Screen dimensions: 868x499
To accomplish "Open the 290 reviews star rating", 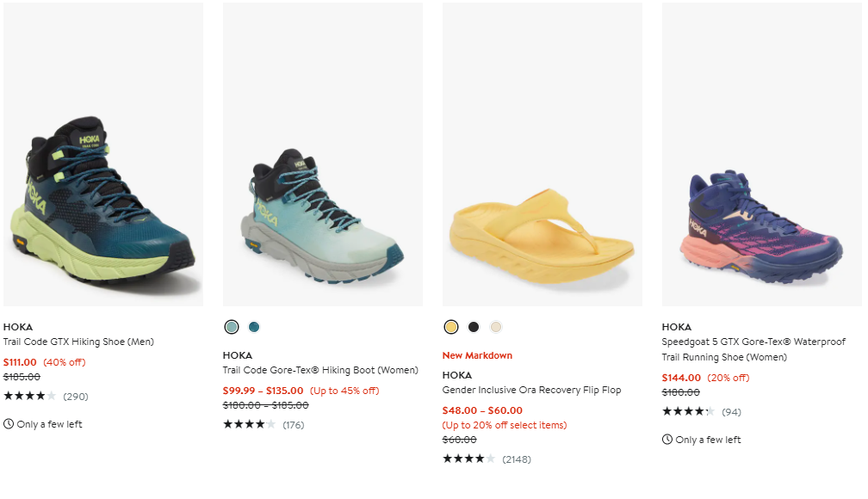I will 30,397.
